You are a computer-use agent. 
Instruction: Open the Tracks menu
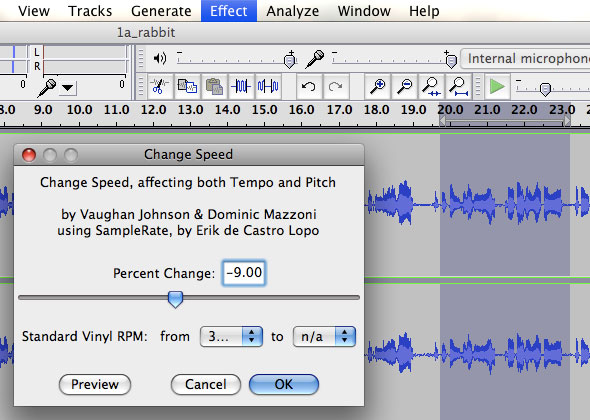point(90,11)
